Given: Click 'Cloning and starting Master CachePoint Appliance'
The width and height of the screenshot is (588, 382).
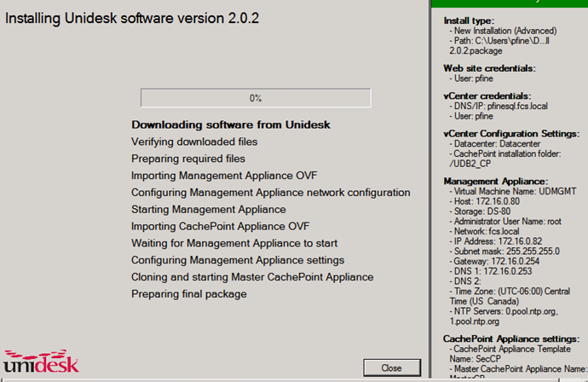Looking at the screenshot, I should click(x=252, y=277).
